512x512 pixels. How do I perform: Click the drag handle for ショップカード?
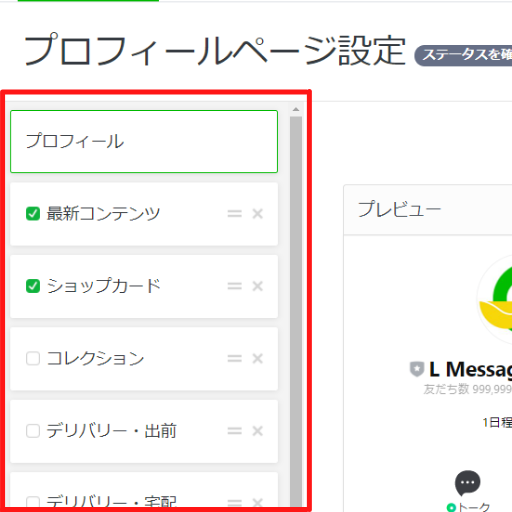click(234, 286)
